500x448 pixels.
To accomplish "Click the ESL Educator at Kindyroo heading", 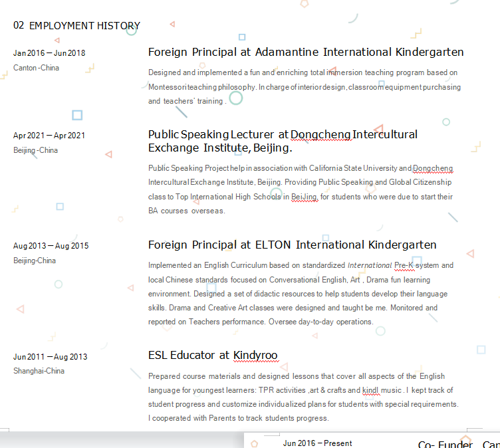I will [213, 355].
